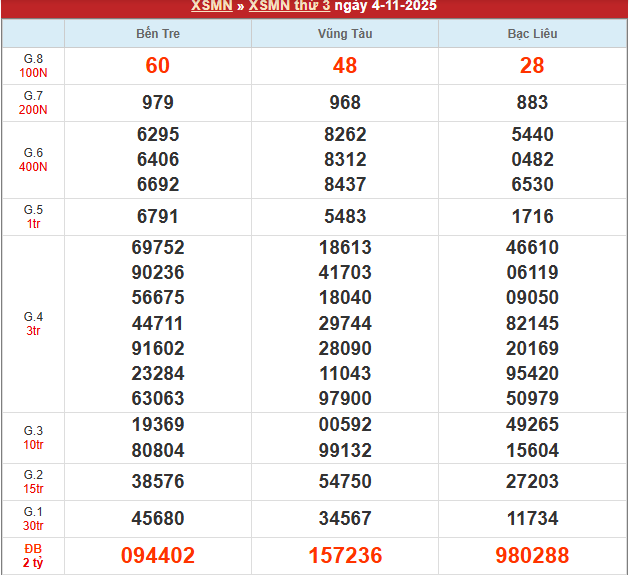Select special prize number 157236
629x575 pixels.
345,556
